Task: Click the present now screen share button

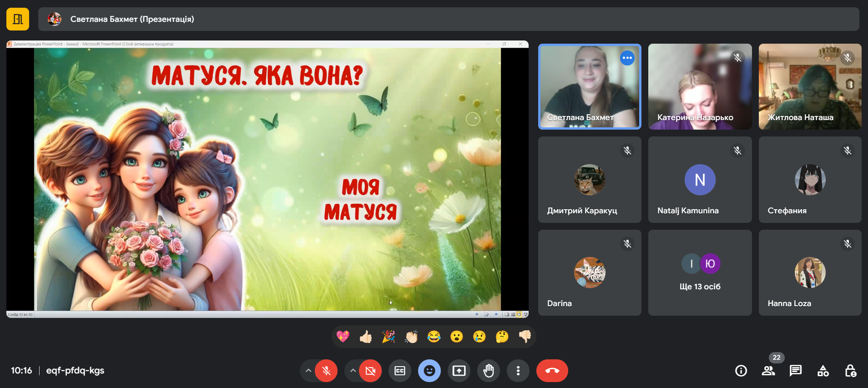Action: (459, 371)
